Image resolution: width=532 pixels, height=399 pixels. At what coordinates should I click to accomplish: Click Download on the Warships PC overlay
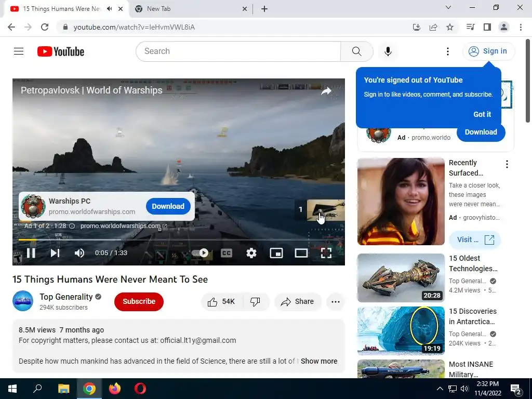click(168, 206)
